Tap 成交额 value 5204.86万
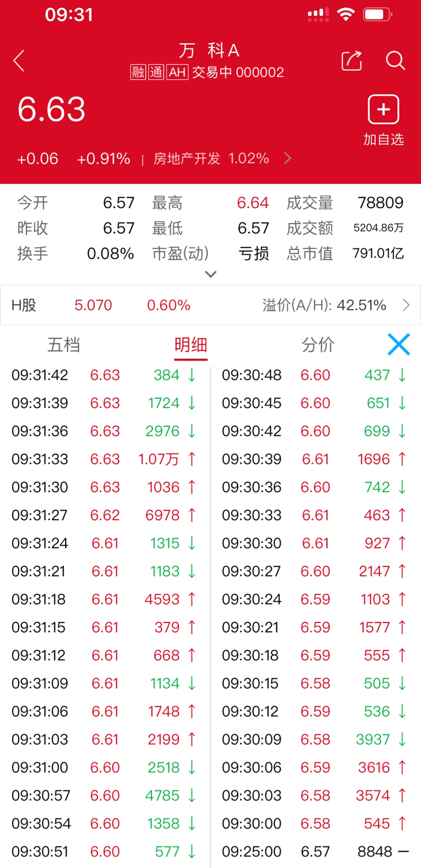Viewport: 421px width, 868px height. pos(379,228)
